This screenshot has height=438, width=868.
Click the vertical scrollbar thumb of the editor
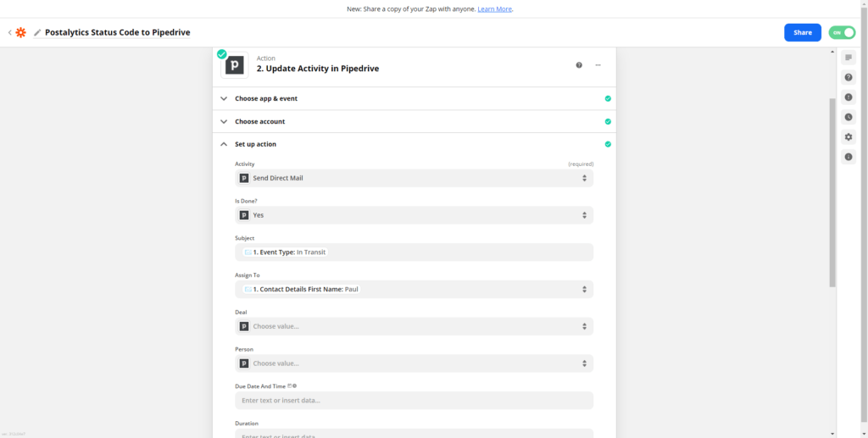coord(832,192)
